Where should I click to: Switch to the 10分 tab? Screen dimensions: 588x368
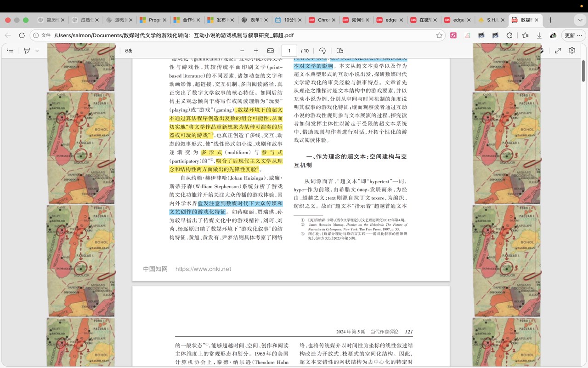pos(287,20)
